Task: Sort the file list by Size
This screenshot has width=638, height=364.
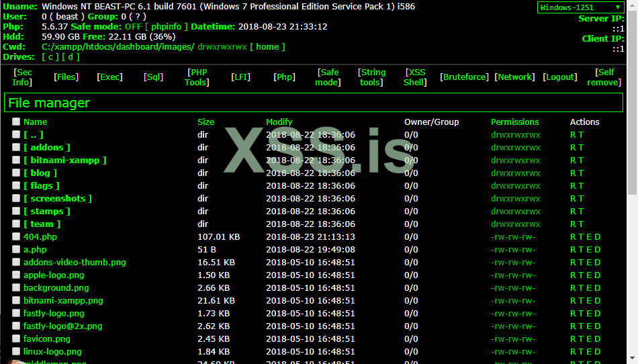Action: pos(206,122)
